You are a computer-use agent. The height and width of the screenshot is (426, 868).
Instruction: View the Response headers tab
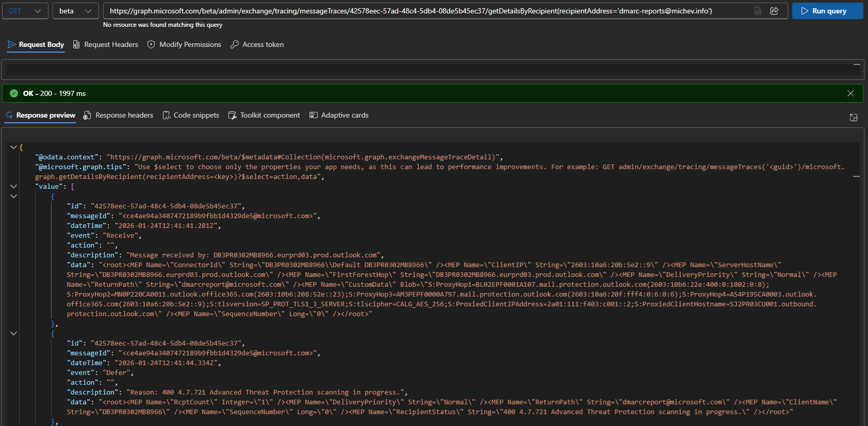[x=118, y=116]
